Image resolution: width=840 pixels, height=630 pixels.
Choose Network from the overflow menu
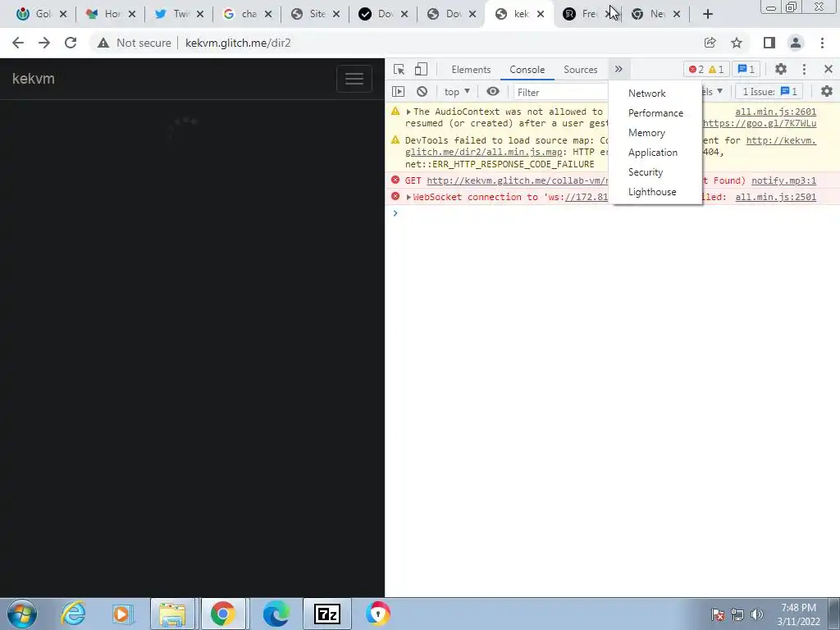(x=646, y=94)
